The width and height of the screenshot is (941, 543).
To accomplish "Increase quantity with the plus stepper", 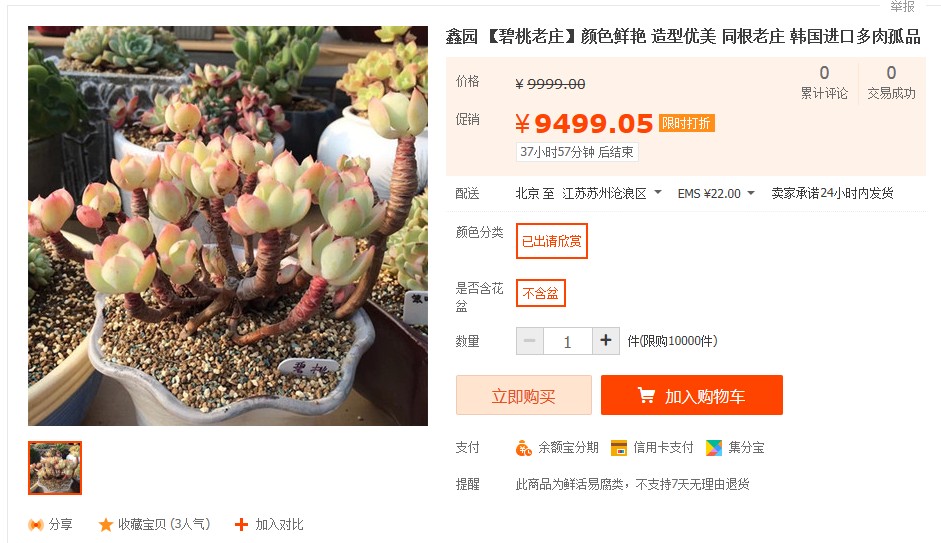I will [x=606, y=341].
